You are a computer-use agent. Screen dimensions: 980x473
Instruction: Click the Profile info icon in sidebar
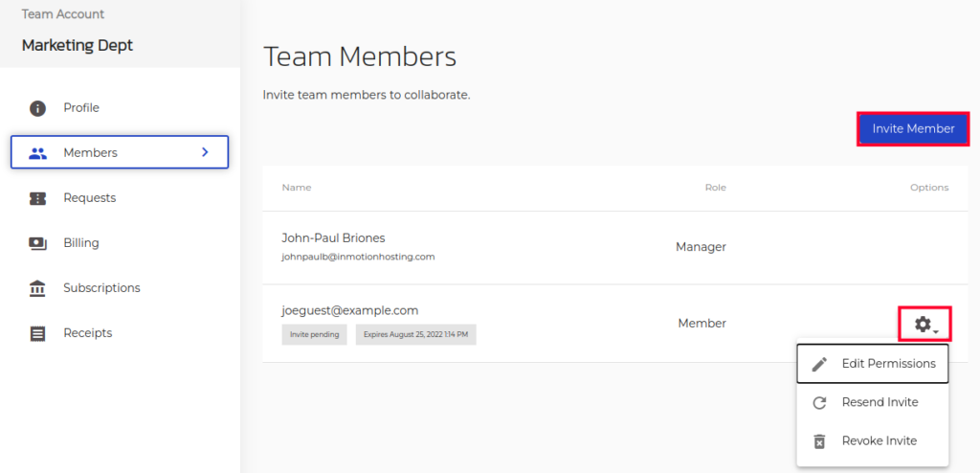pyautogui.click(x=38, y=108)
